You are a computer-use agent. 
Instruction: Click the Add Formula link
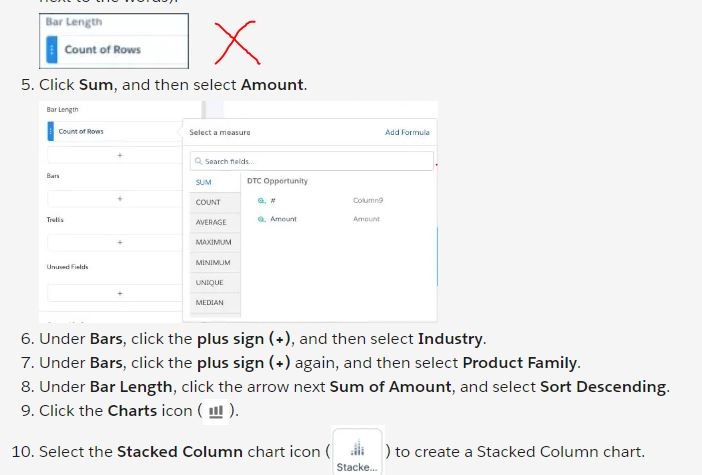pyautogui.click(x=407, y=132)
